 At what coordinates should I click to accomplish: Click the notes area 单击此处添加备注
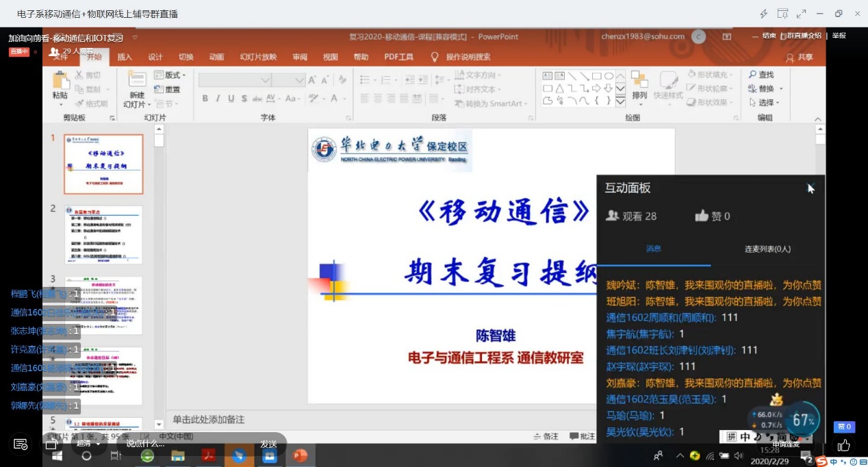pyautogui.click(x=208, y=420)
